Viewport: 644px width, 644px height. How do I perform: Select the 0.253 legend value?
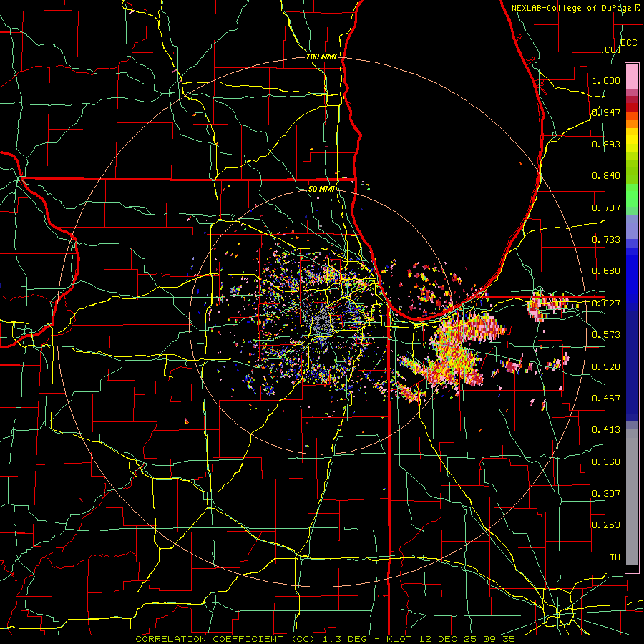coord(606,525)
